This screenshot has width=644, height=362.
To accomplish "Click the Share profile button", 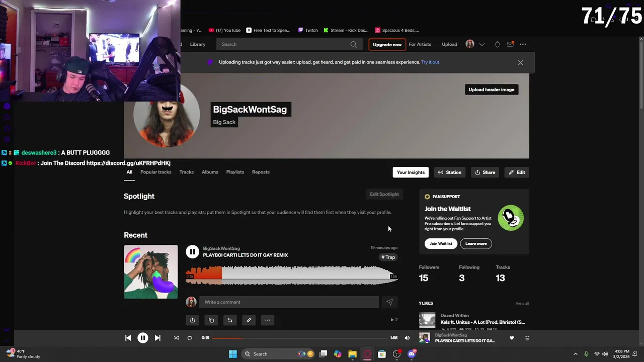I will 485,172.
